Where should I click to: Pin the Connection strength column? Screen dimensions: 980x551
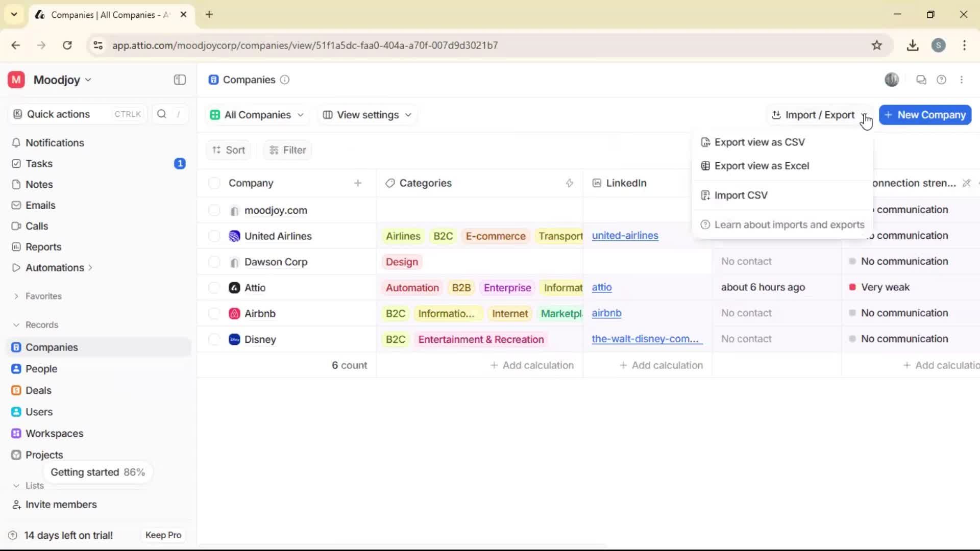coord(967,183)
